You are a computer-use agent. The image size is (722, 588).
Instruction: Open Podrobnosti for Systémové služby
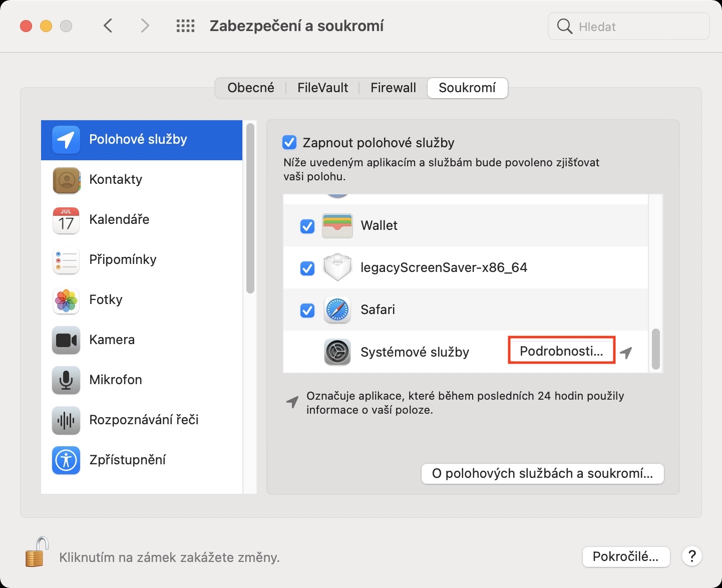pos(561,351)
